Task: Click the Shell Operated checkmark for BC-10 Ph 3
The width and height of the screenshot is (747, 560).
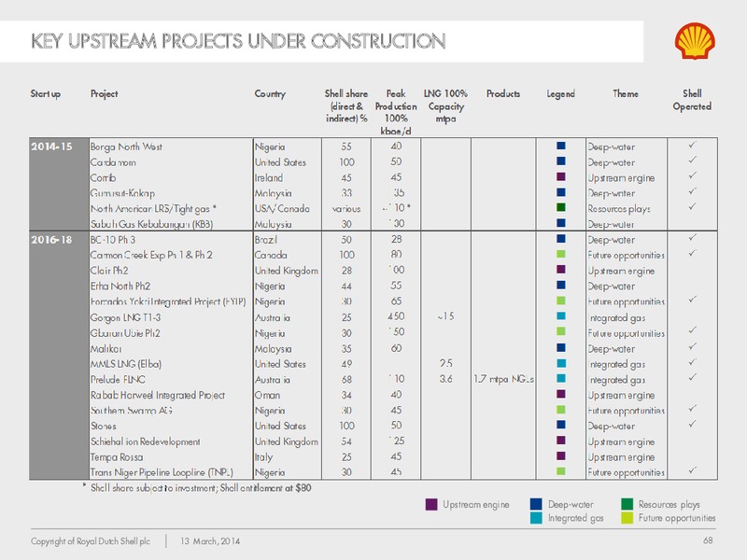Action: [x=693, y=238]
